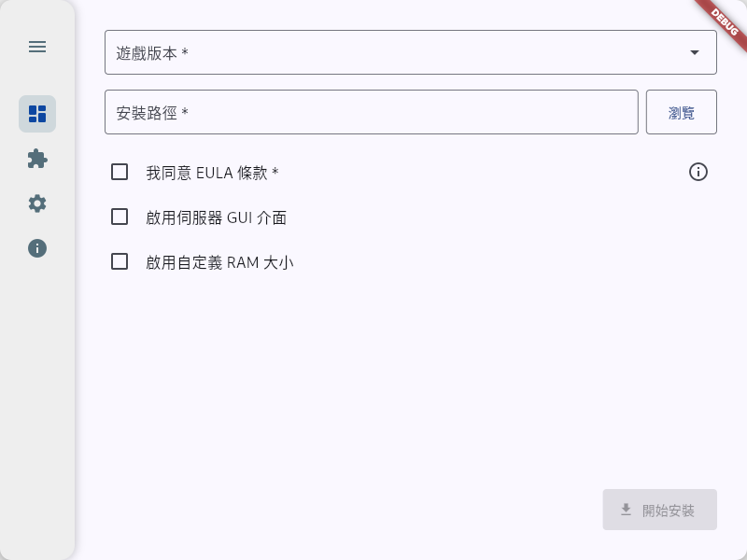Click the EULA information circle icon
Screen dimensions: 747x560
(x=698, y=172)
